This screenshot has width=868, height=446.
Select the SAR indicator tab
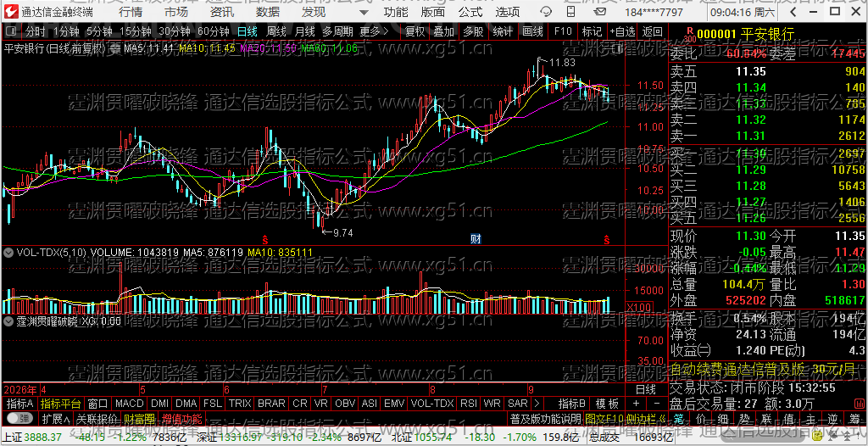pyautogui.click(x=518, y=403)
